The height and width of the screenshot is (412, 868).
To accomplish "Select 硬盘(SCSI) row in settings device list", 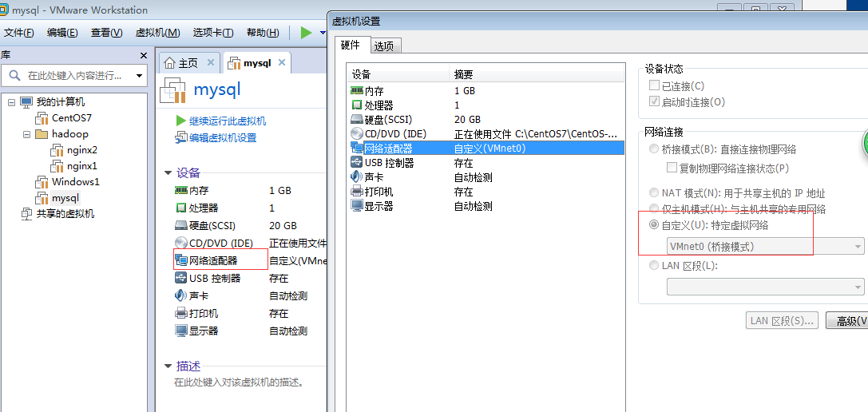I will pos(486,120).
